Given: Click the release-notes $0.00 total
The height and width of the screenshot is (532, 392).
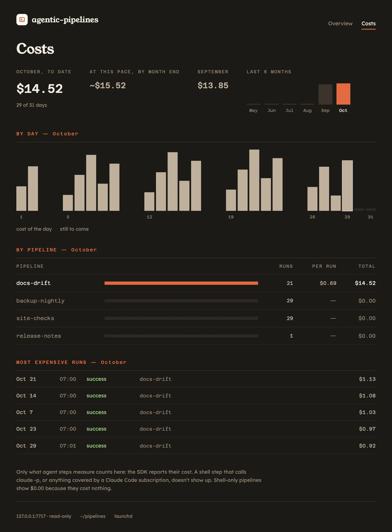Looking at the screenshot, I should click(x=367, y=336).
